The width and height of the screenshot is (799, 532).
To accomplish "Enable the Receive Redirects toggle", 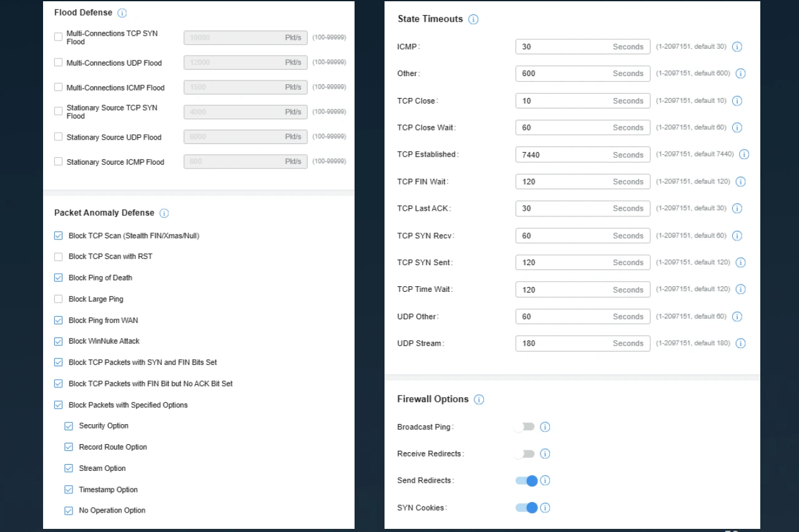I will 524,454.
